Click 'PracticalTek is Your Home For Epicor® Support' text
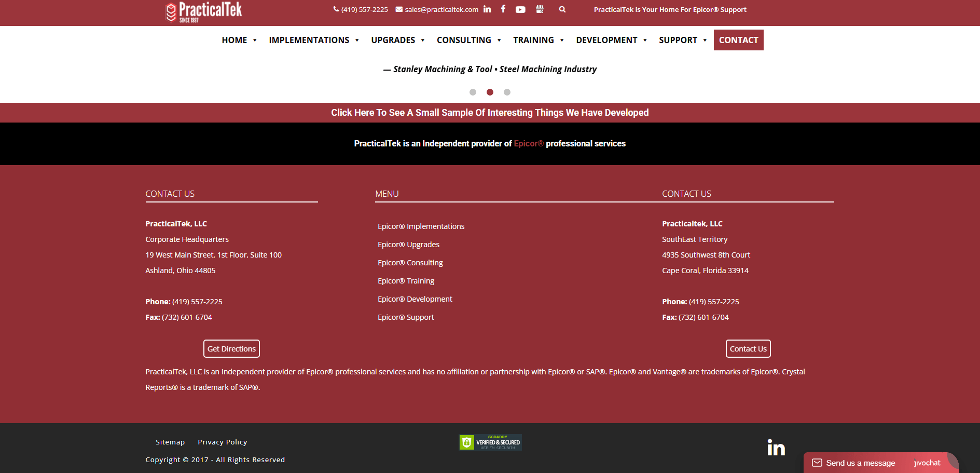The image size is (980, 473). 670,9
